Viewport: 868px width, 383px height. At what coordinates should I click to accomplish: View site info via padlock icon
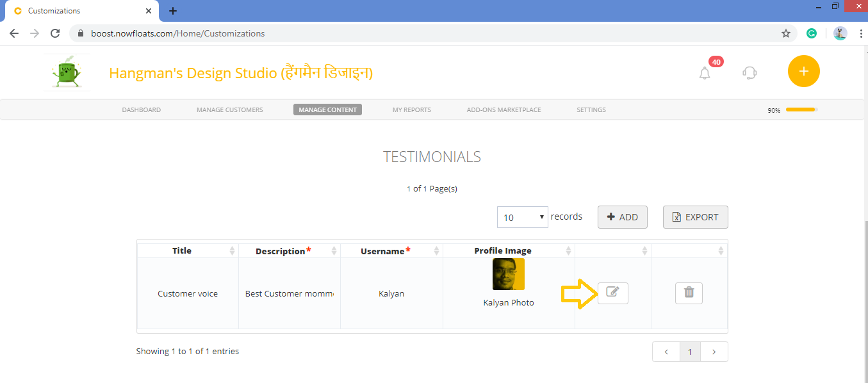coord(81,33)
